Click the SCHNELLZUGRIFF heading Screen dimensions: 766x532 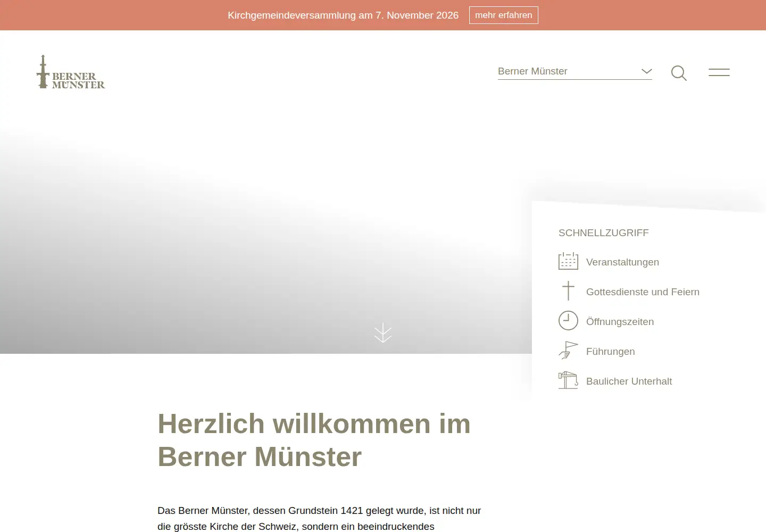tap(604, 232)
